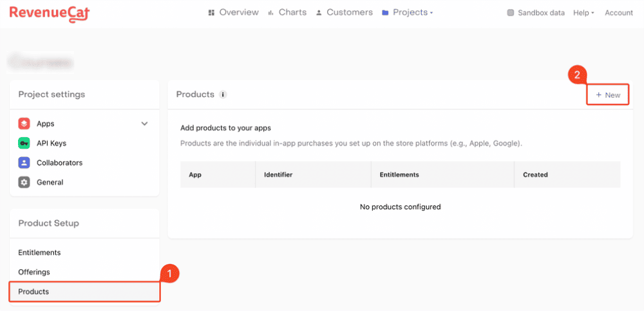644x311 pixels.
Task: Click the green API Keys icon
Action: click(24, 143)
